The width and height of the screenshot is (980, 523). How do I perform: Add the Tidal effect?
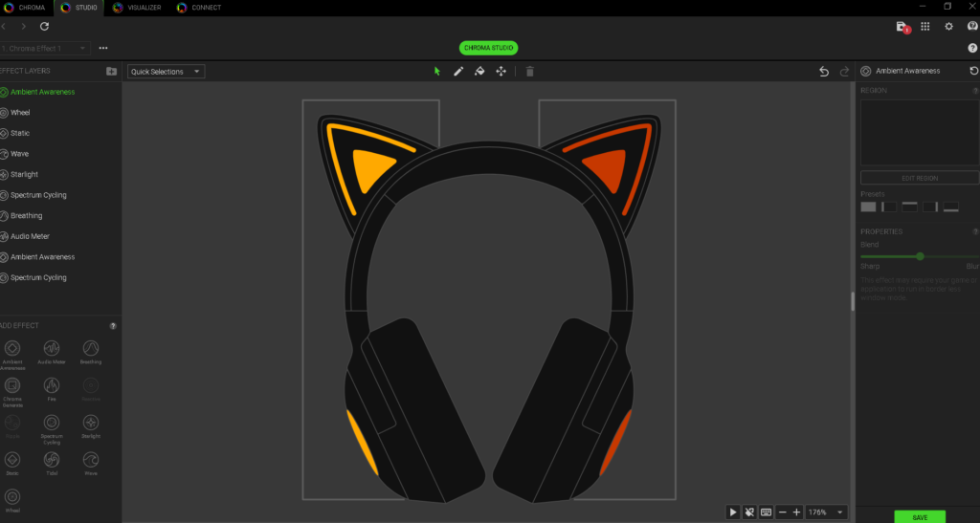click(x=52, y=463)
